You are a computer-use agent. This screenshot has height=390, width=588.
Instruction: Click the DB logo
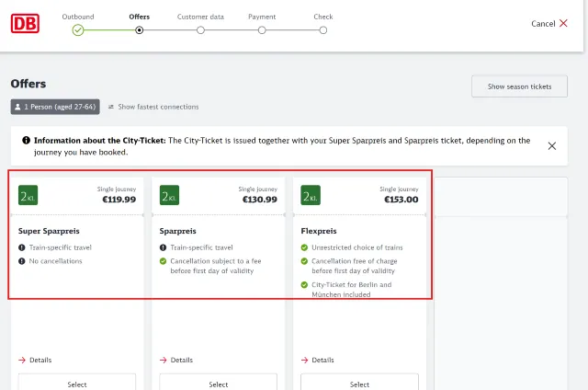click(24, 23)
